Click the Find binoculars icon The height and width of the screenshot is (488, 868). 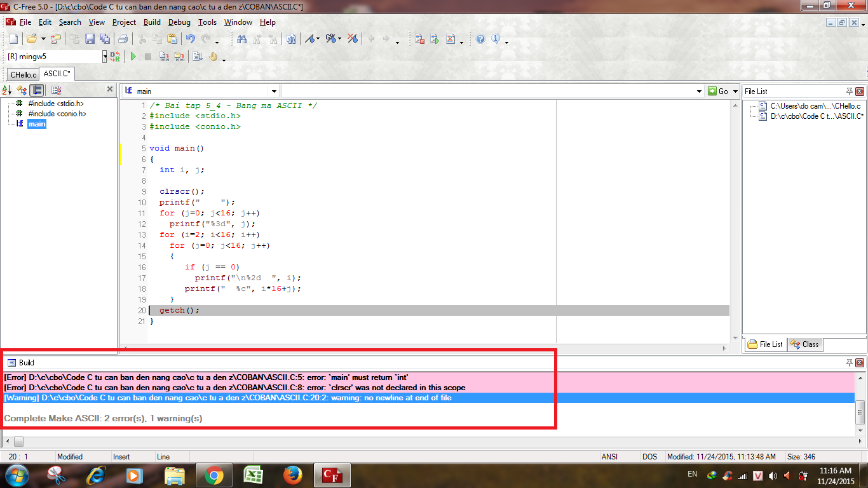(x=241, y=39)
